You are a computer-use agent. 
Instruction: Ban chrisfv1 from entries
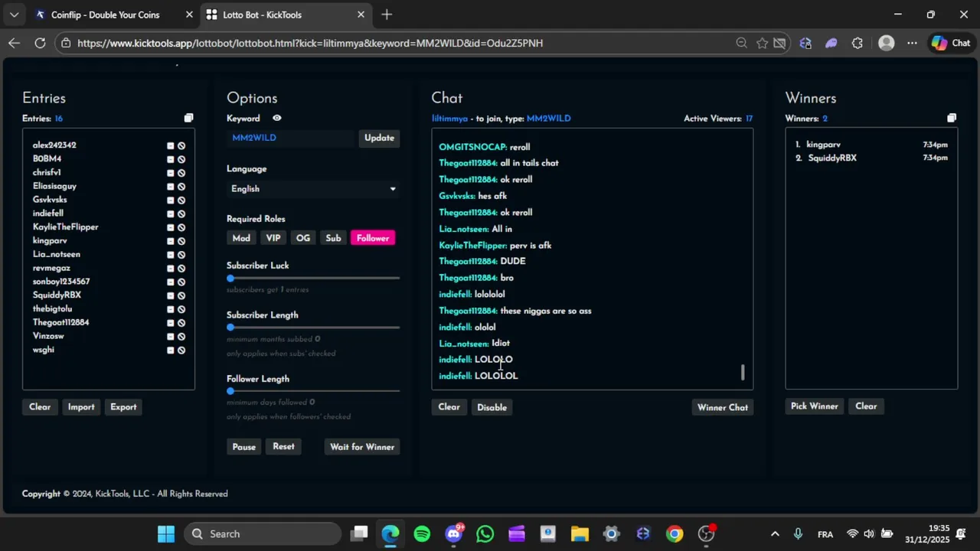tap(181, 173)
